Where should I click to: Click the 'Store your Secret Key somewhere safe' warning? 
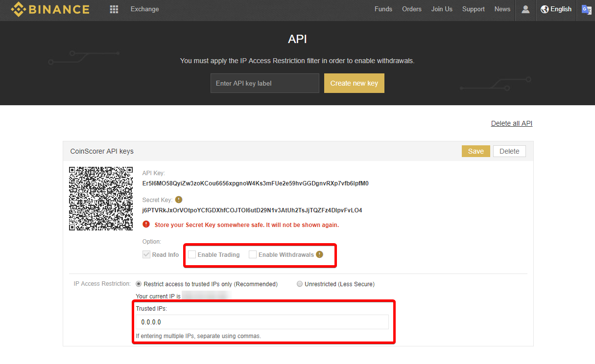tap(247, 225)
